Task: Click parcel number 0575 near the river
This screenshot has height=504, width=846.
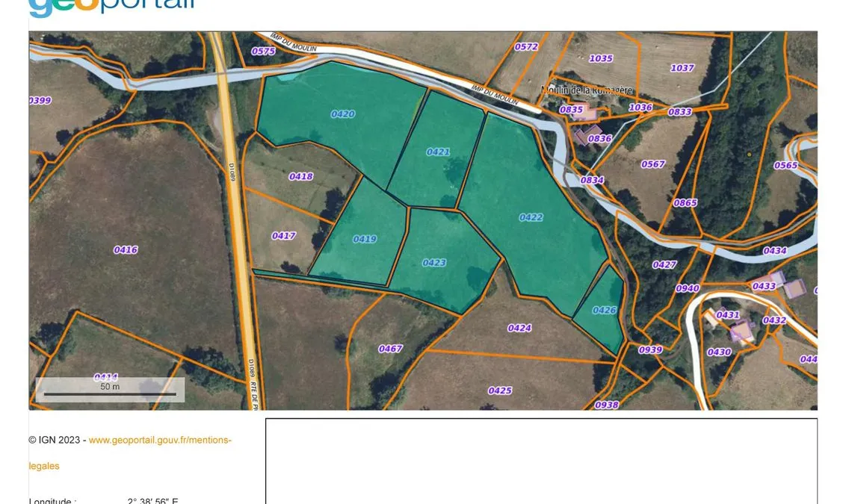Action: point(263,52)
